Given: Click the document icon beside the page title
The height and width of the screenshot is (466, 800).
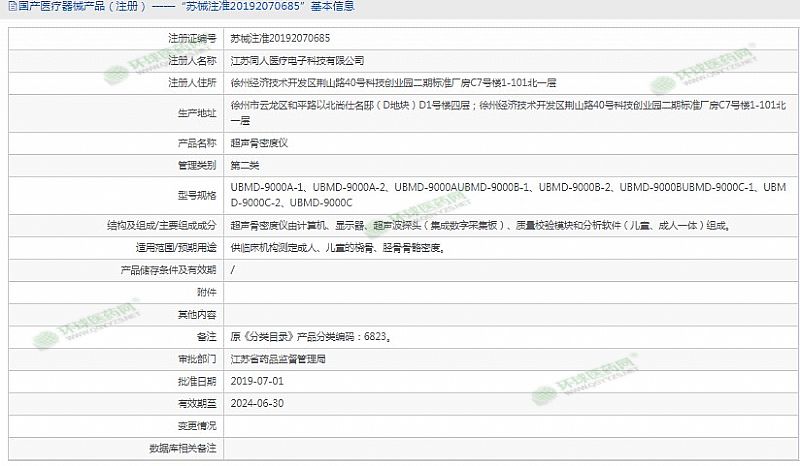Looking at the screenshot, I should coord(9,7).
